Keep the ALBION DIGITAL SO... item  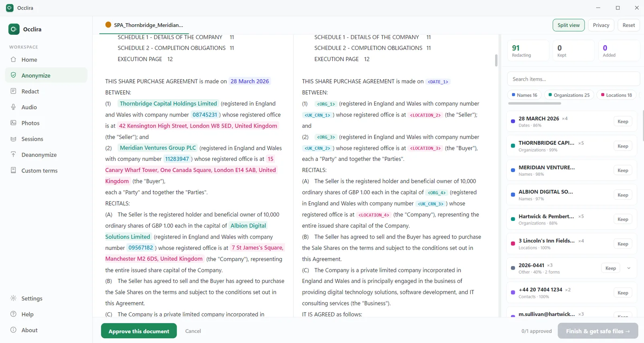[623, 195]
